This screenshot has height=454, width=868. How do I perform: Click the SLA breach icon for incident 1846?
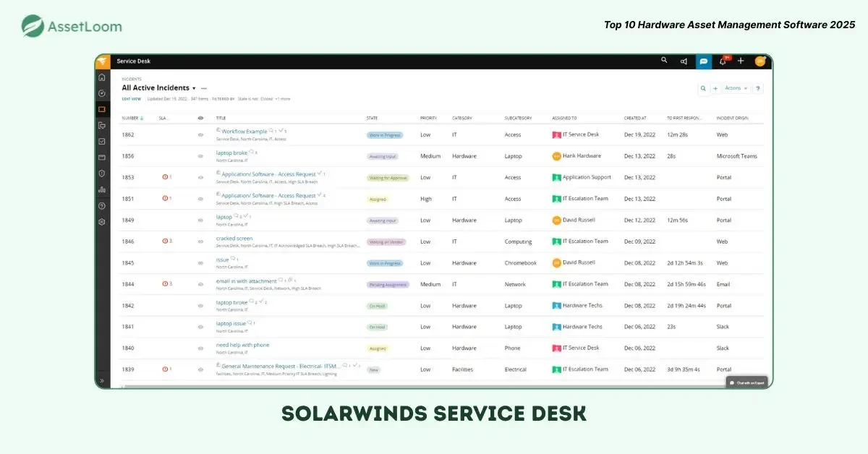tap(166, 241)
